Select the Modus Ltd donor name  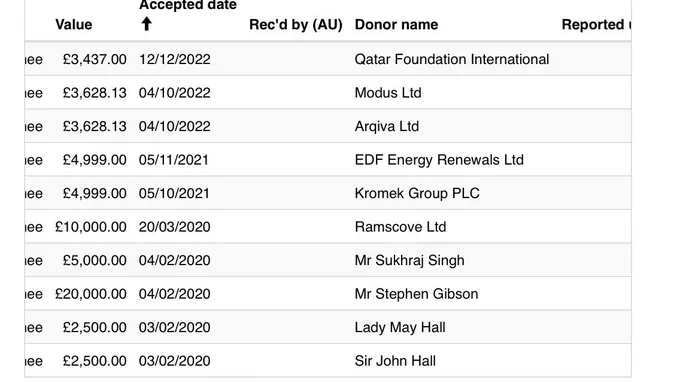click(x=388, y=93)
